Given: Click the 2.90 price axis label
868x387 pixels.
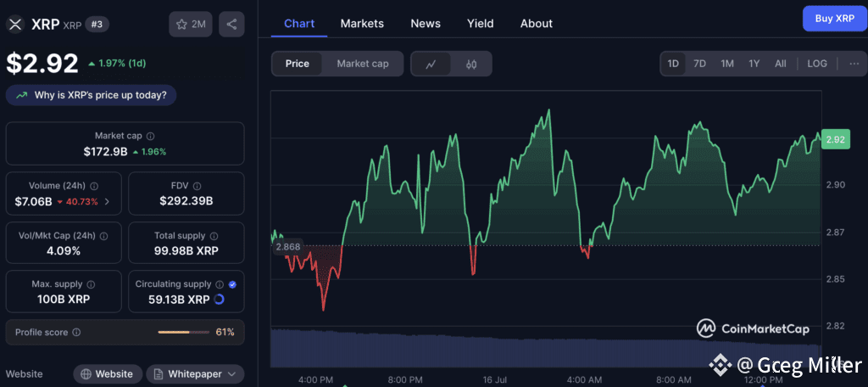Looking at the screenshot, I should (x=835, y=185).
